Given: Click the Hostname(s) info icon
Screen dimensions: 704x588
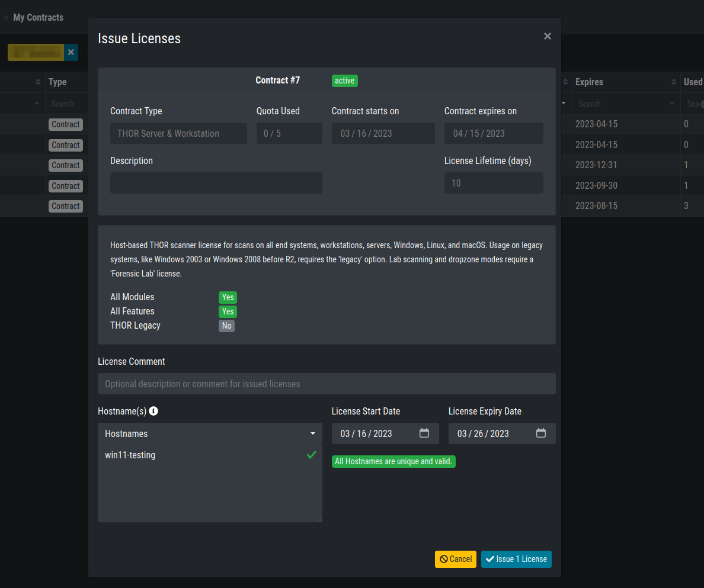Looking at the screenshot, I should (153, 411).
